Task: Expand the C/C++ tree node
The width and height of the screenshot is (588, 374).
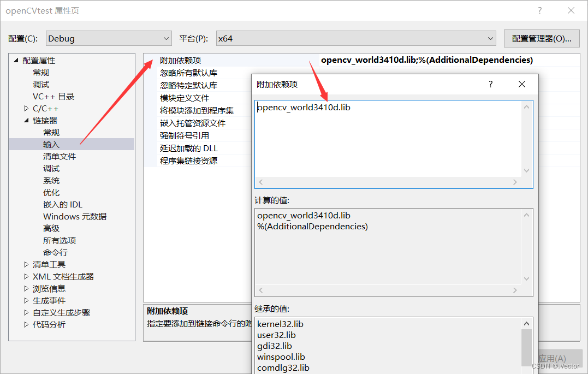Action: click(26, 108)
